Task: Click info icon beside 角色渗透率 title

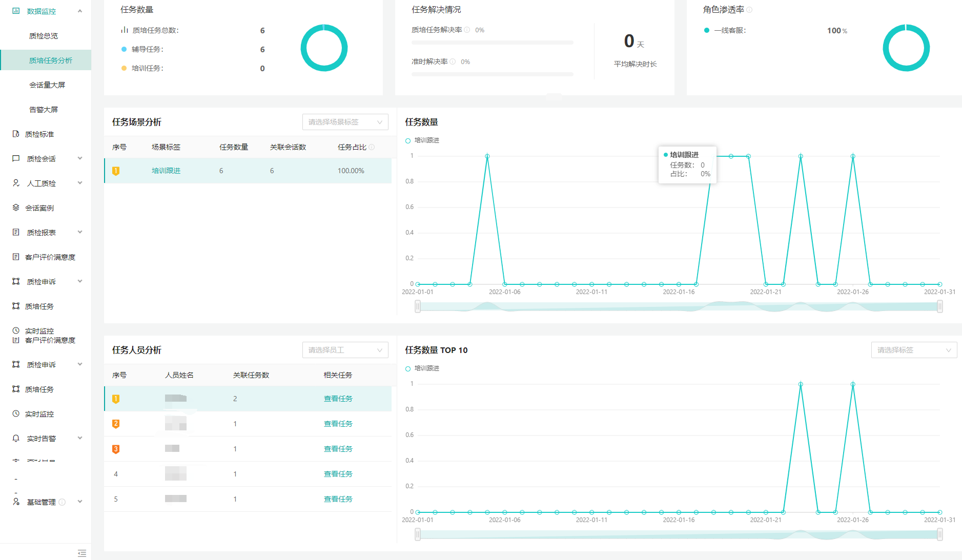Action: [x=749, y=10]
